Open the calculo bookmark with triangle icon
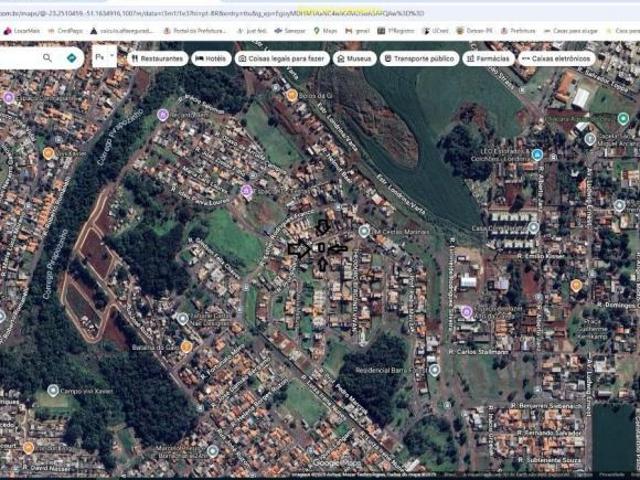This screenshot has height=480, width=640. coord(122,31)
